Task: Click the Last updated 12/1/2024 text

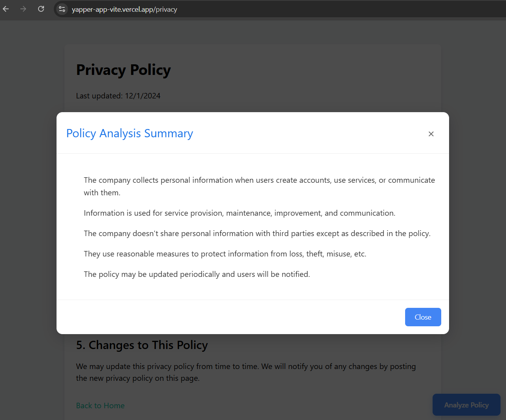Action: pyautogui.click(x=118, y=96)
